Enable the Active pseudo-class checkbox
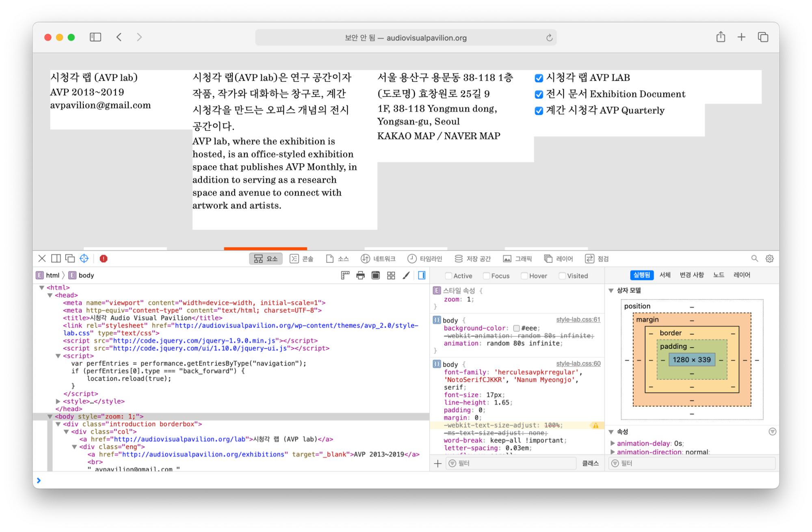The height and width of the screenshot is (532, 812). (448, 276)
